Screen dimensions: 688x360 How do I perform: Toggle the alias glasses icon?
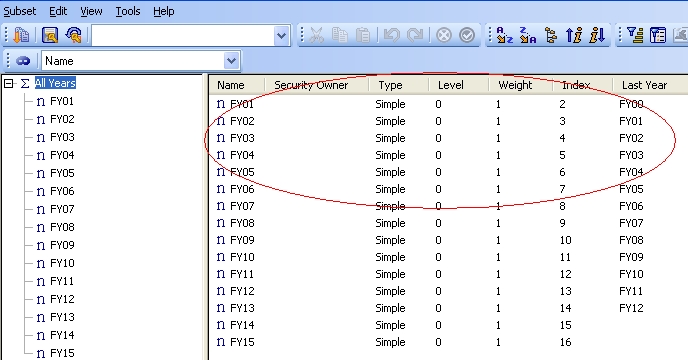click(x=23, y=61)
